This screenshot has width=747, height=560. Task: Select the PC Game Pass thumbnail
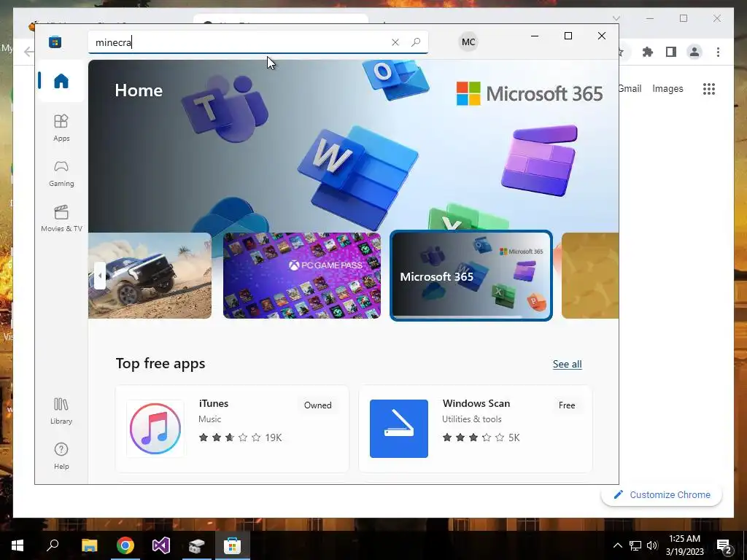301,275
